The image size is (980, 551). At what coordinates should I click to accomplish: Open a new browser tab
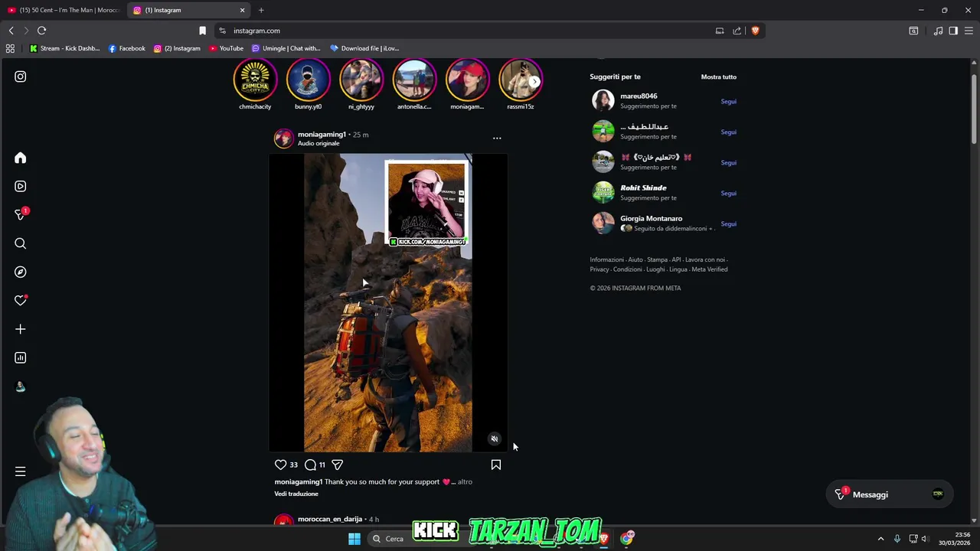(261, 10)
